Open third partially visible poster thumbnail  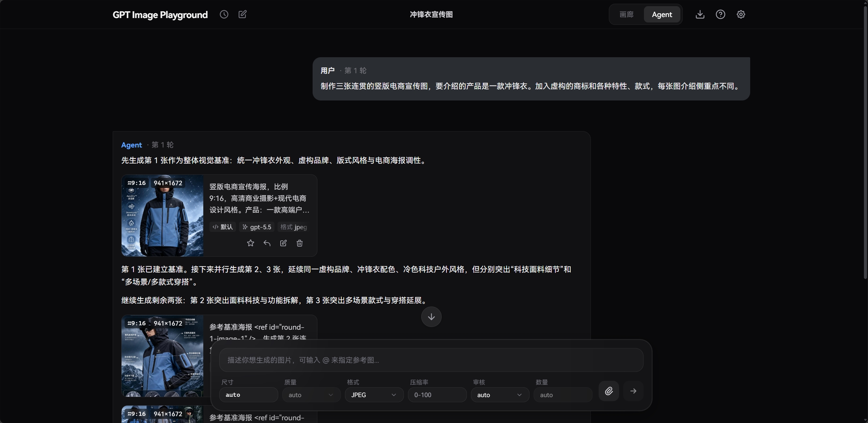coord(162,414)
